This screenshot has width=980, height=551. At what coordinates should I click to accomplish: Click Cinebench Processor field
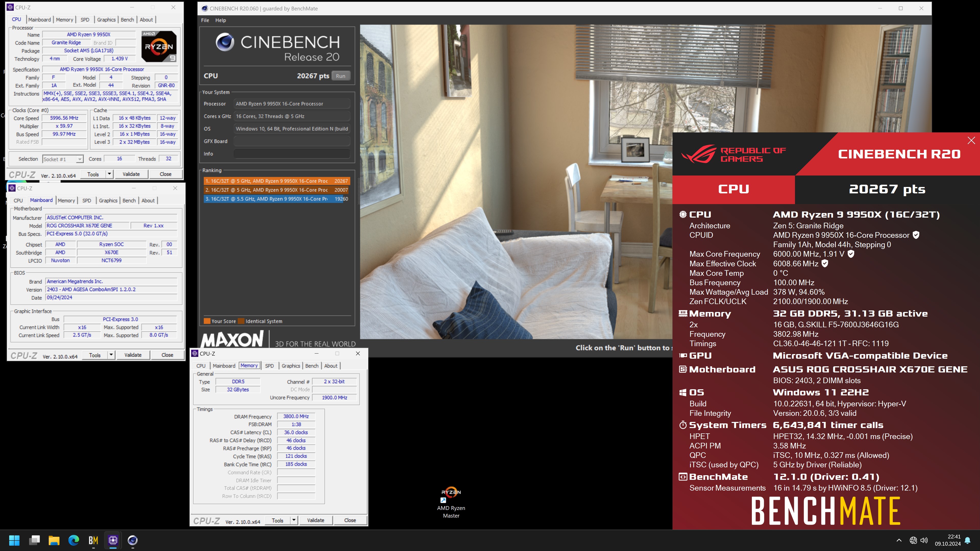[292, 104]
